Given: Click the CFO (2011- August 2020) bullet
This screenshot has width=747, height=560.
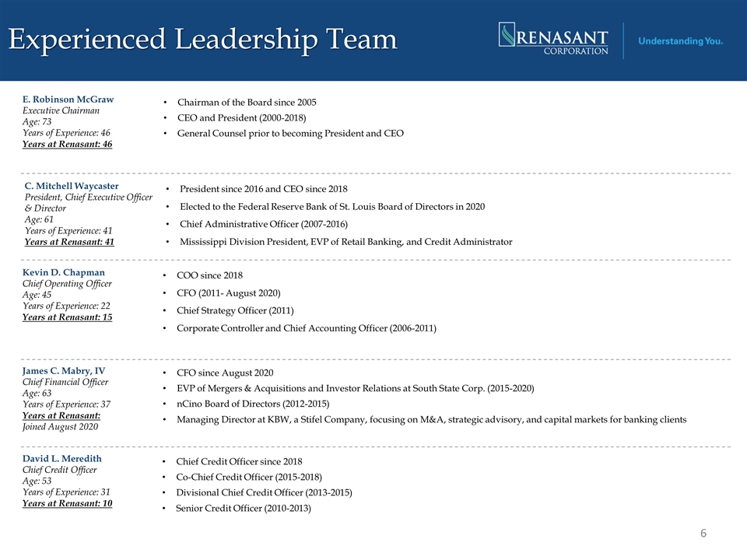Looking at the screenshot, I should point(228,293).
